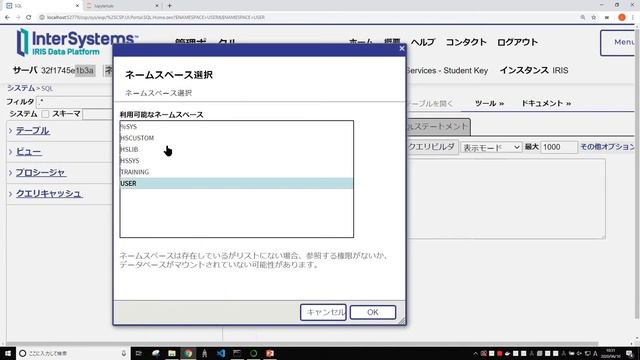Click the Windows taskbar search box
640x360 pixels.
click(x=73, y=353)
